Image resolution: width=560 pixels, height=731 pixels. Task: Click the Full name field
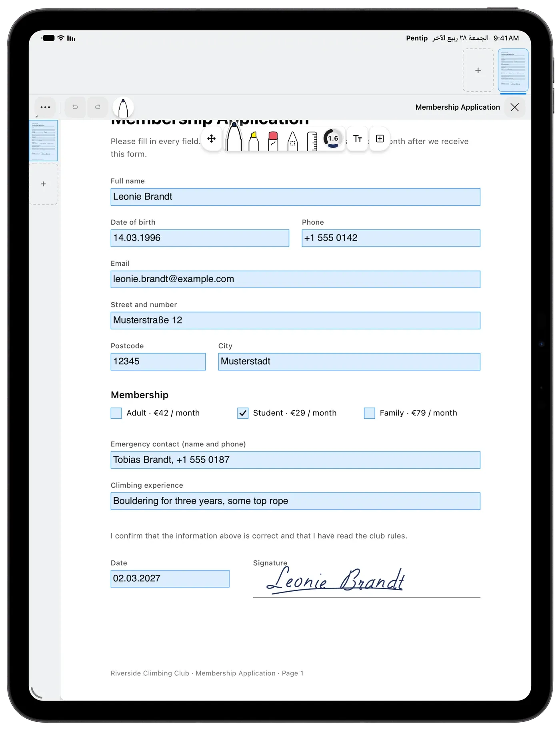coord(296,197)
